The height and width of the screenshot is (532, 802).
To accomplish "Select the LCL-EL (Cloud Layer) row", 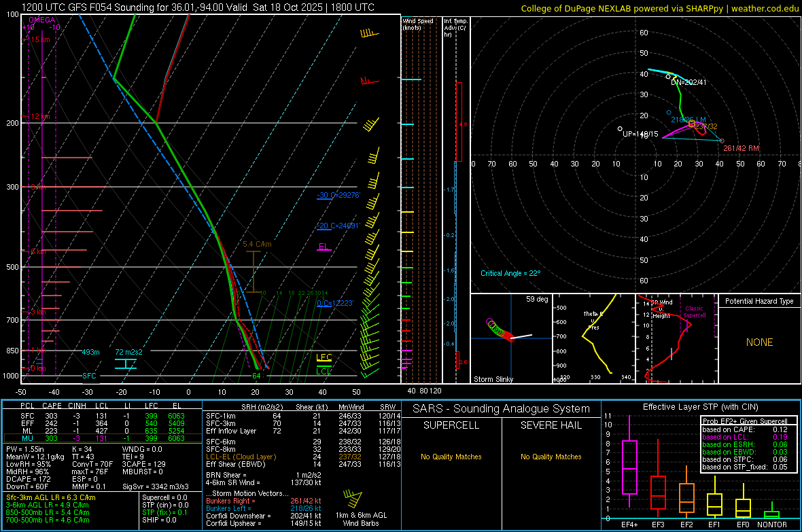I will pos(303,457).
